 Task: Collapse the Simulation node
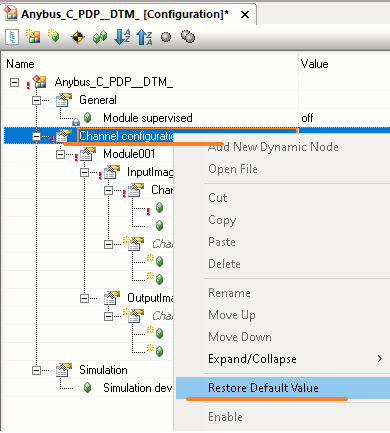(x=36, y=370)
